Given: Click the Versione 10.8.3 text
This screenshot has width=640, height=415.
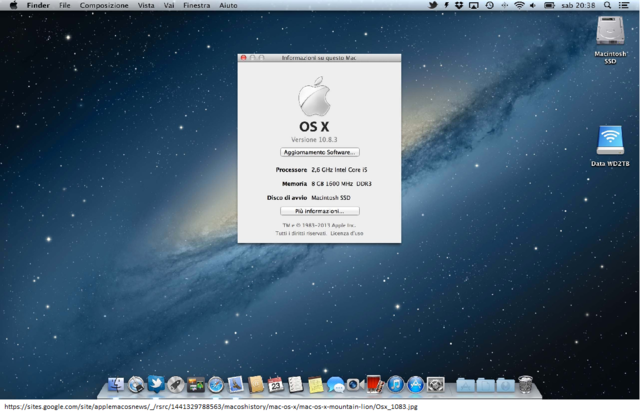Looking at the screenshot, I should 314,140.
